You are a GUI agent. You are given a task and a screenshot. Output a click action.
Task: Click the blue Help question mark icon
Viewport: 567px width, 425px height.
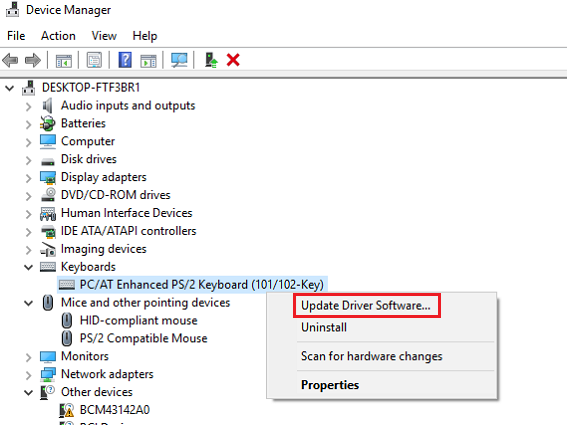(x=125, y=60)
